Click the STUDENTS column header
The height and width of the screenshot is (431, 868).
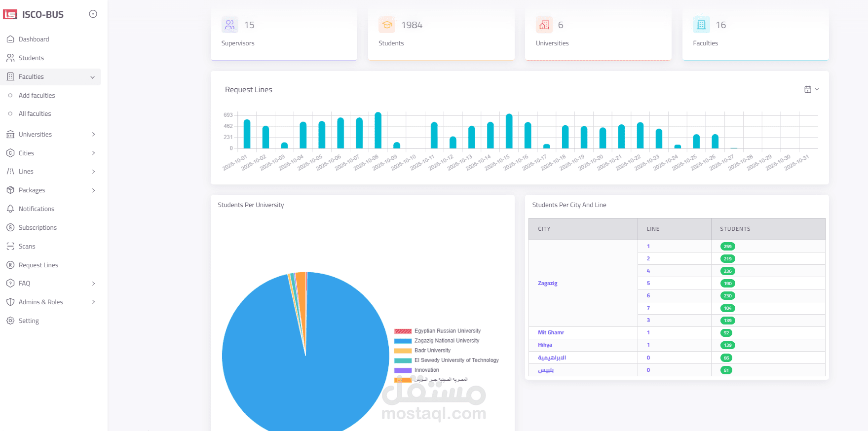[735, 229]
